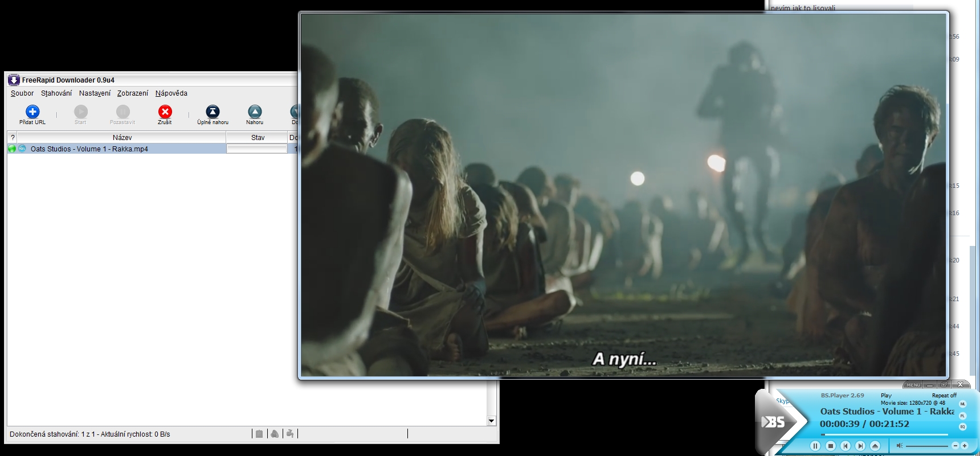Click the BS.Player volume slider track
The image size is (980, 456).
pos(927,446)
